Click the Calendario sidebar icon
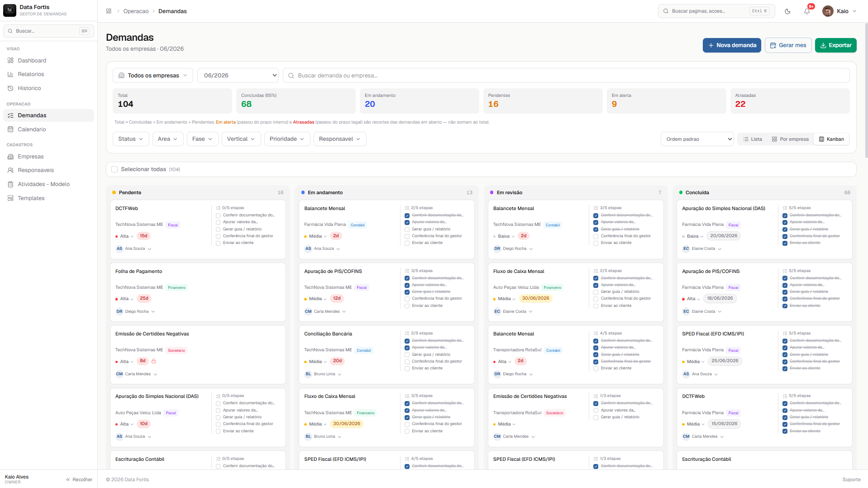 [x=10, y=129]
